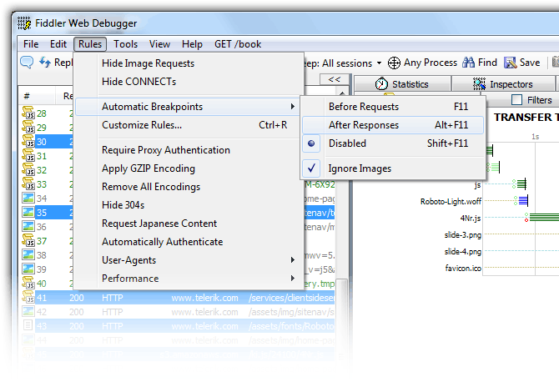Image resolution: width=559 pixels, height=392 pixels.
Task: Click the Replay arrows icon
Action: click(45, 63)
